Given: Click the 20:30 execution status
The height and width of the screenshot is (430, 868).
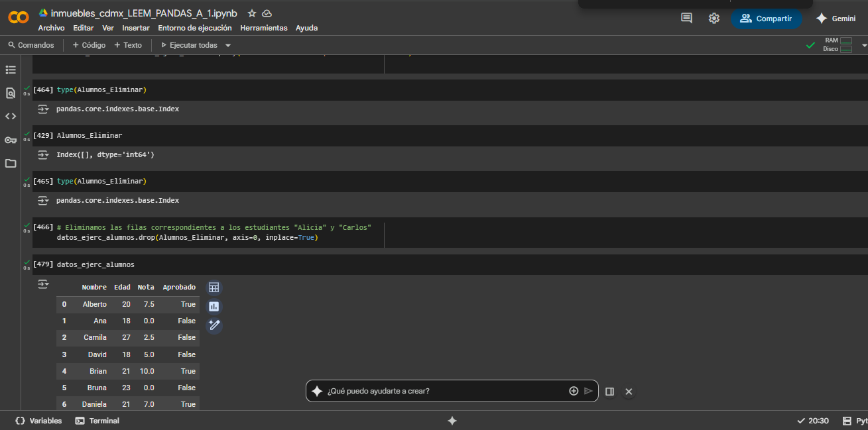Looking at the screenshot, I should coord(813,421).
